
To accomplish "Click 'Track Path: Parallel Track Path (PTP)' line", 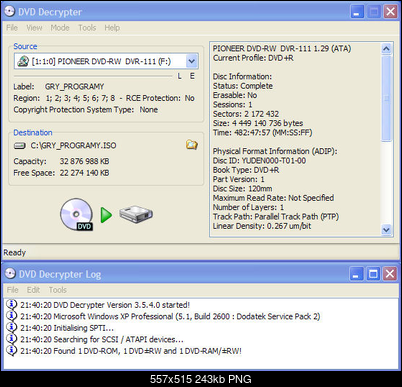I will (276, 217).
